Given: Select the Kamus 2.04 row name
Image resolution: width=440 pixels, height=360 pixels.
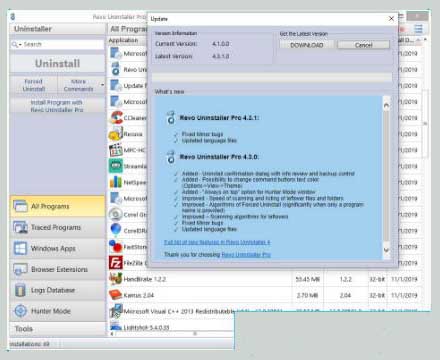Looking at the screenshot, I should pos(139,295).
